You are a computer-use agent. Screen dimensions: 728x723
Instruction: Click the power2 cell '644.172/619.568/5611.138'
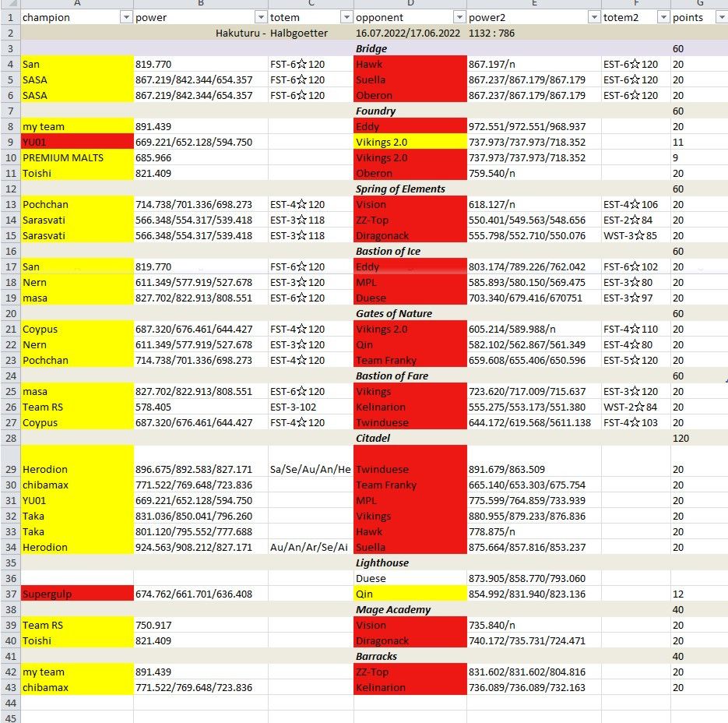click(534, 423)
